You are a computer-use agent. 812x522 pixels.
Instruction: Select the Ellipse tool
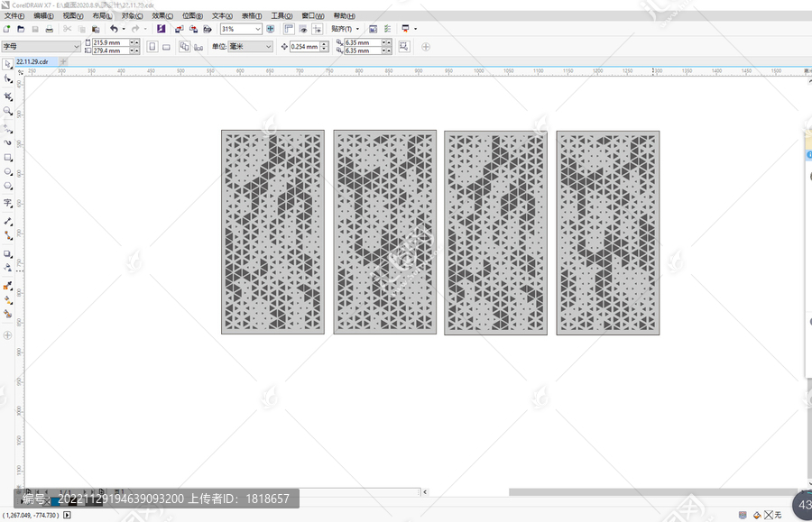coord(7,172)
